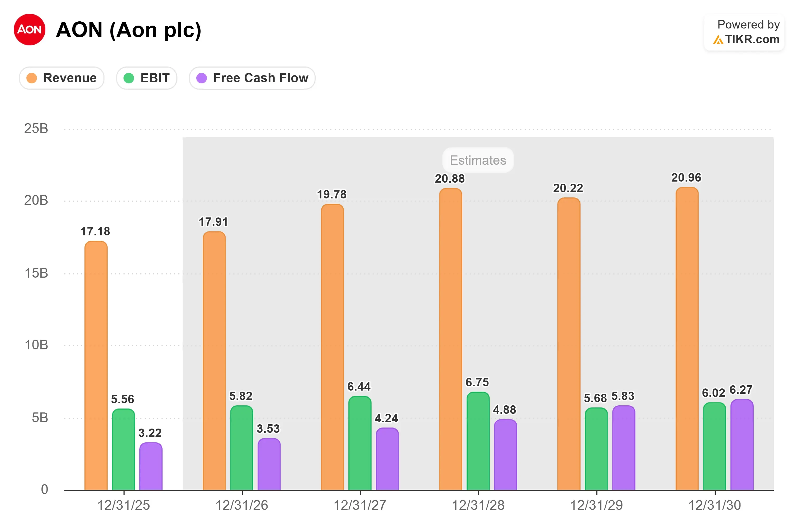Click the orange Revenue legend dot
This screenshot has width=798, height=532.
[x=32, y=78]
